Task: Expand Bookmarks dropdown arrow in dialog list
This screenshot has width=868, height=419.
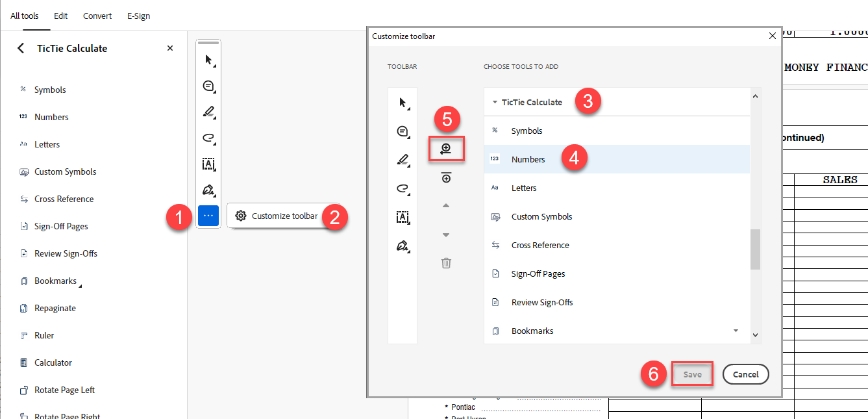Action: (x=736, y=331)
